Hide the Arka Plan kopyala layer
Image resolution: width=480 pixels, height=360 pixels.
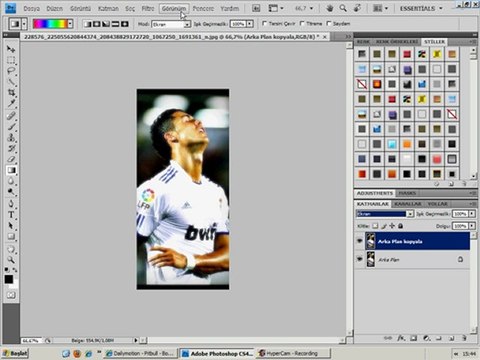pos(359,240)
